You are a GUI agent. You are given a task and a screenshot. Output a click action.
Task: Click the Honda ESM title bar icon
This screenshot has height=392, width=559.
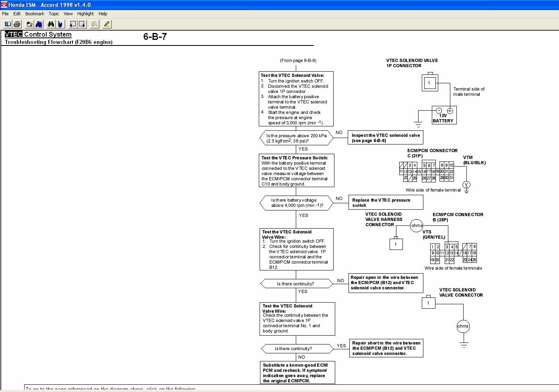click(4, 5)
